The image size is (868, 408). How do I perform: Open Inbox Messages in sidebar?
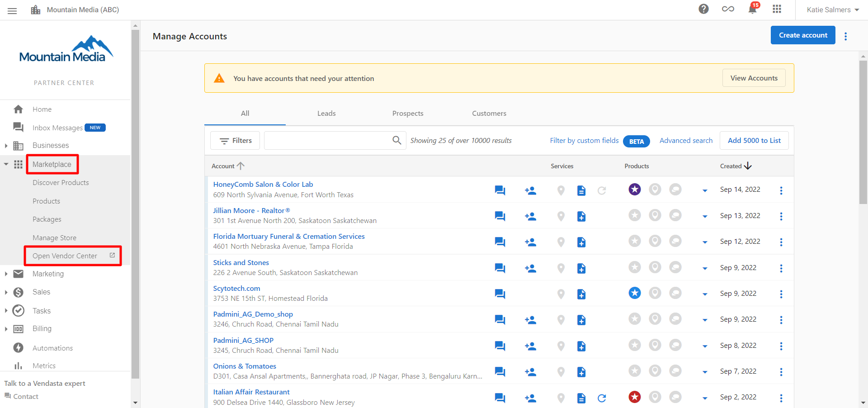57,128
